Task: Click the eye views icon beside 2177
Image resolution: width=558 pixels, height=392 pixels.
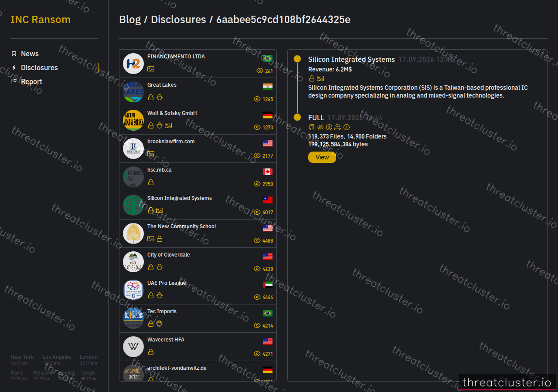Action: coord(257,155)
